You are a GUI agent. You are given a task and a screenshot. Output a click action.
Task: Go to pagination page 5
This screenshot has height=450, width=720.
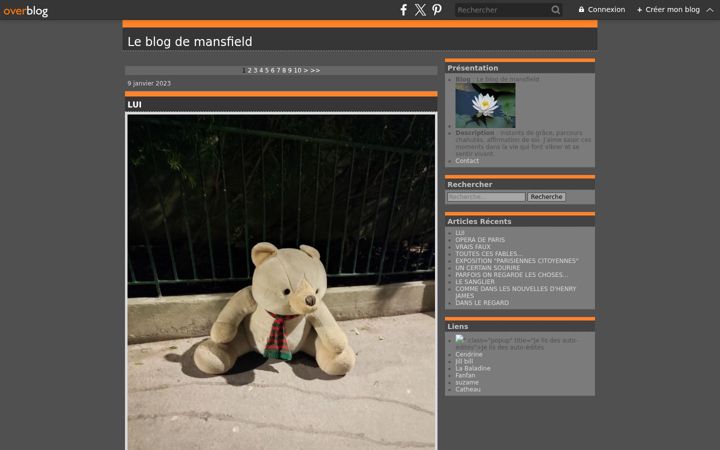point(267,70)
